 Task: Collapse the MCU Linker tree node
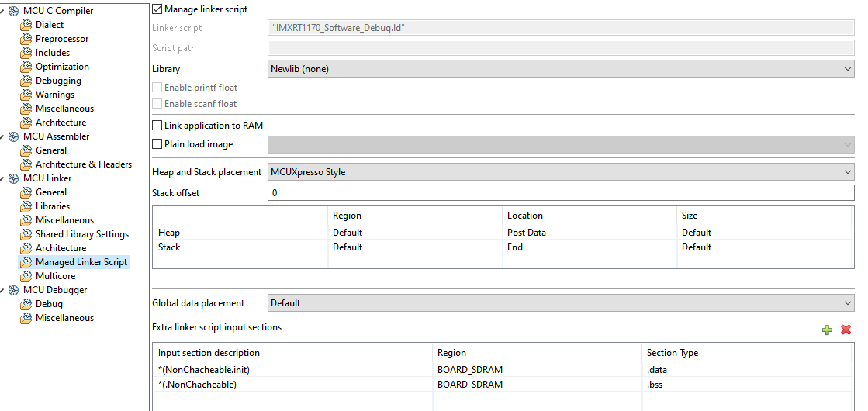3,178
